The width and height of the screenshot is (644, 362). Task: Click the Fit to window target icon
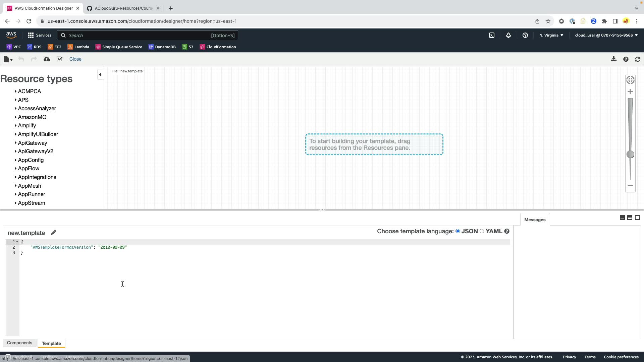(x=630, y=80)
